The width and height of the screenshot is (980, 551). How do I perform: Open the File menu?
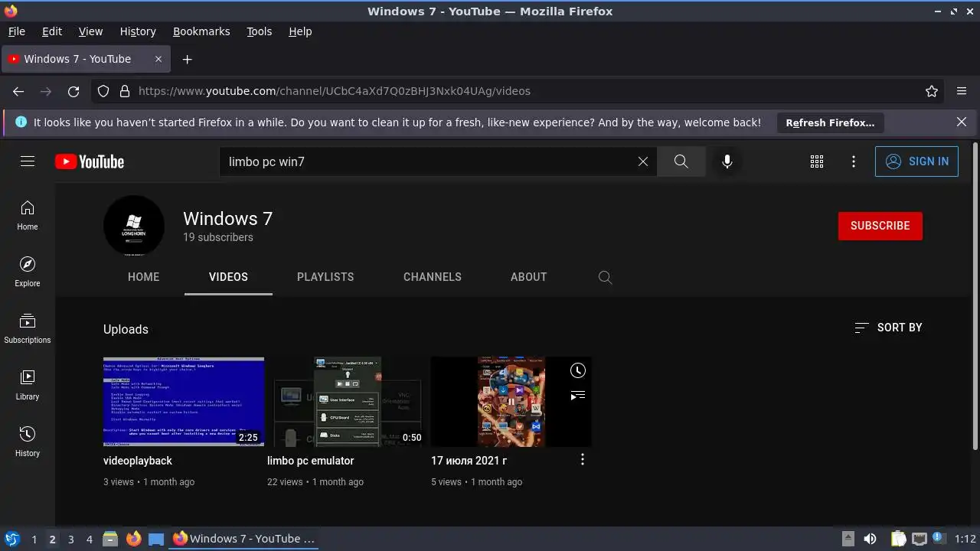(x=16, y=31)
